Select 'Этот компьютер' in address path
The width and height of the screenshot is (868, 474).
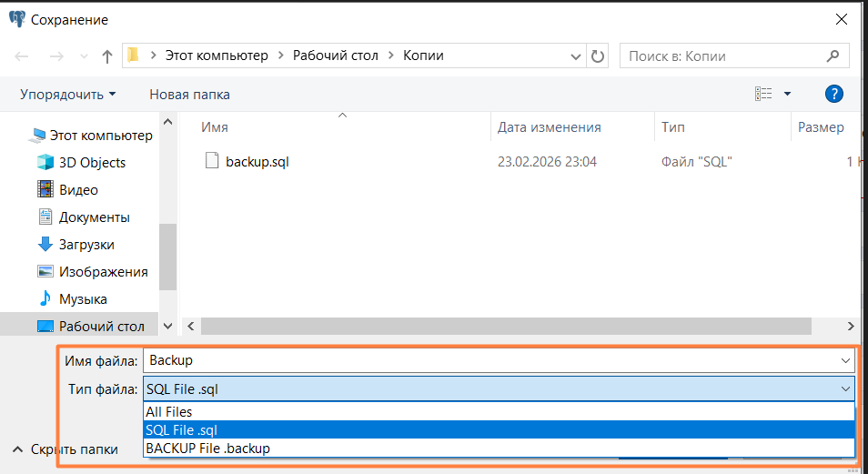217,55
